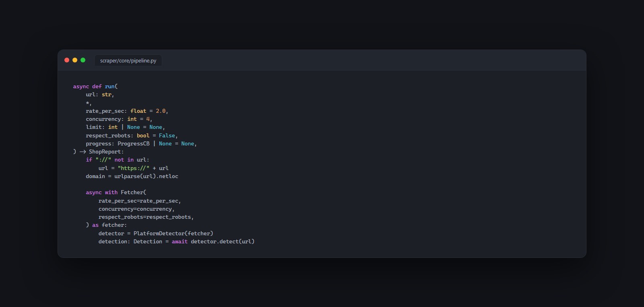Click the ') as fetcher:' line
Image resolution: width=644 pixels, height=307 pixels.
106,225
